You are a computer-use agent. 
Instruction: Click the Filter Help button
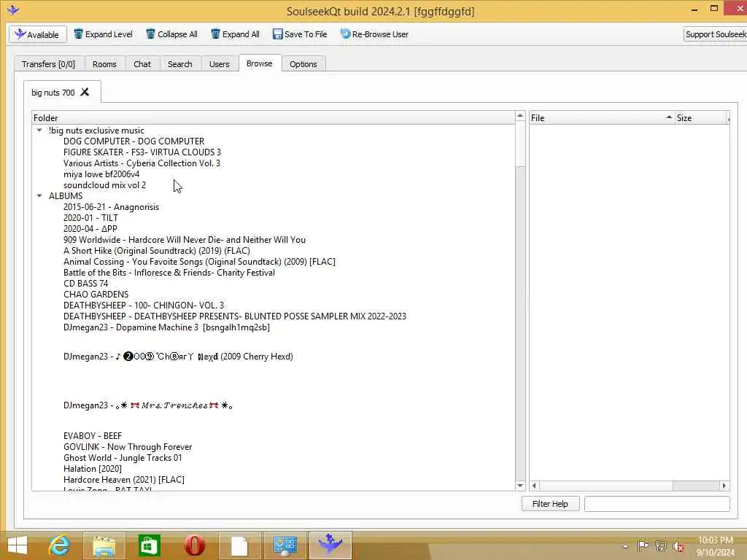click(x=550, y=504)
